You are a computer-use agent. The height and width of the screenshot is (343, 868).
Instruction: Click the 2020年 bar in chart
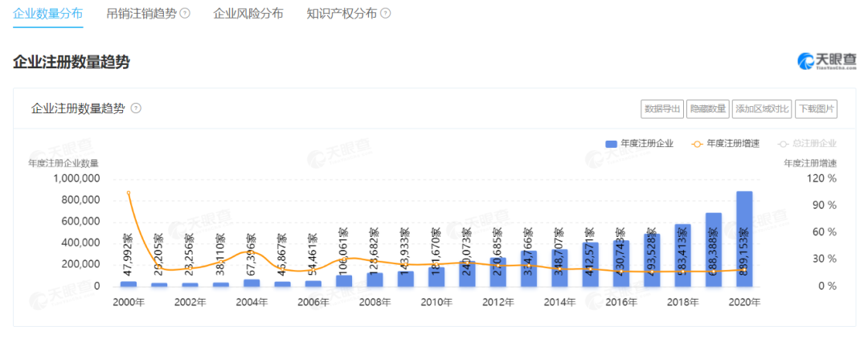pos(744,239)
